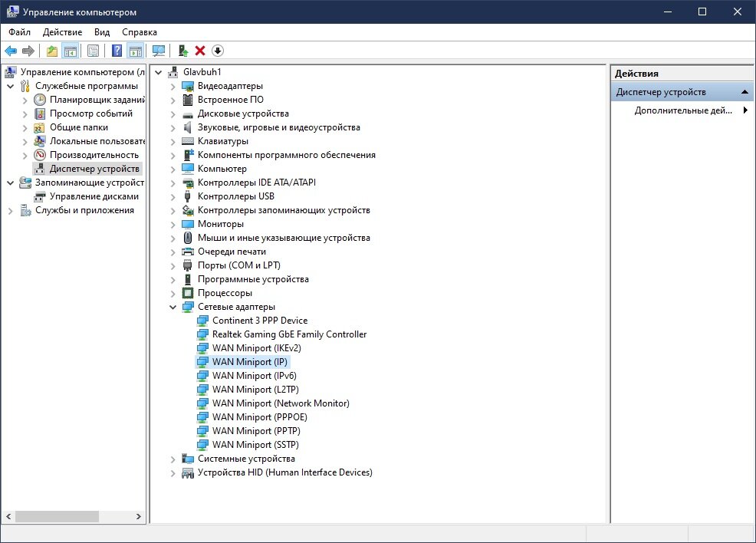The height and width of the screenshot is (543, 756).
Task: Collapse Диспетчер устройств section in Actions pane
Action: pyautogui.click(x=744, y=92)
